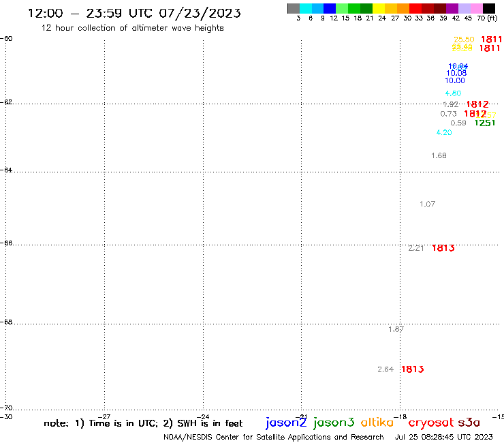
Task: Click the darkest green swatch before yellow
Action: (x=366, y=8)
